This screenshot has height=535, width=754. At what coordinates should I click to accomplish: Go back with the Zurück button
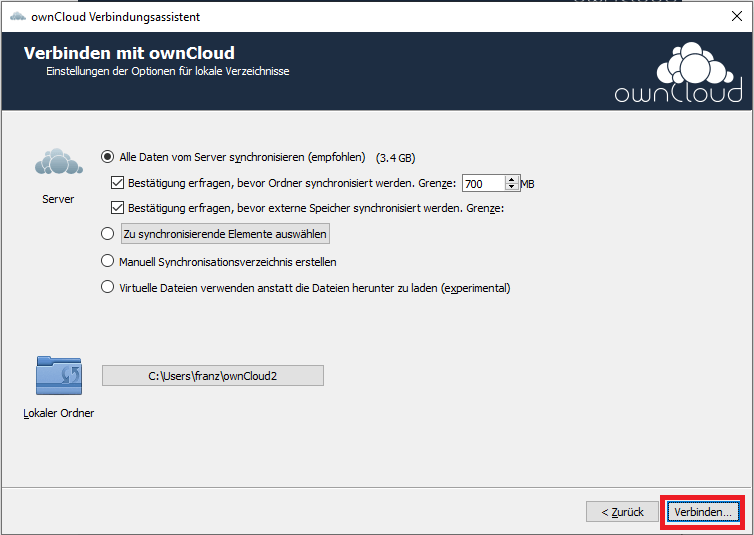click(x=622, y=512)
